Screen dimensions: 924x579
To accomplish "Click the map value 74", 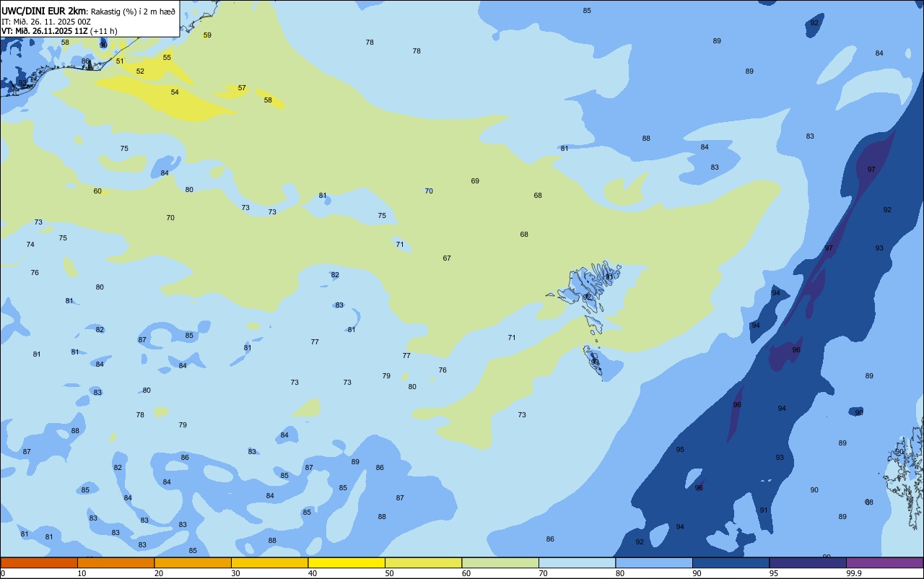I will pos(30,244).
